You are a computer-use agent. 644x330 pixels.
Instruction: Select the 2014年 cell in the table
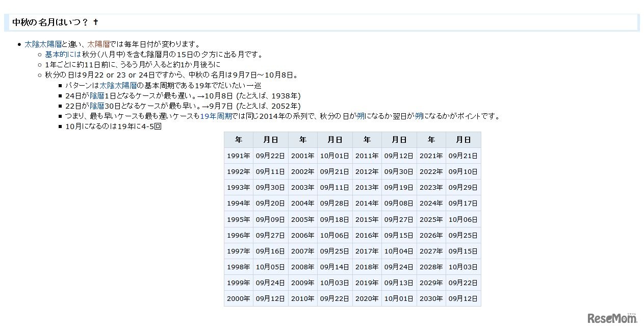pos(367,203)
